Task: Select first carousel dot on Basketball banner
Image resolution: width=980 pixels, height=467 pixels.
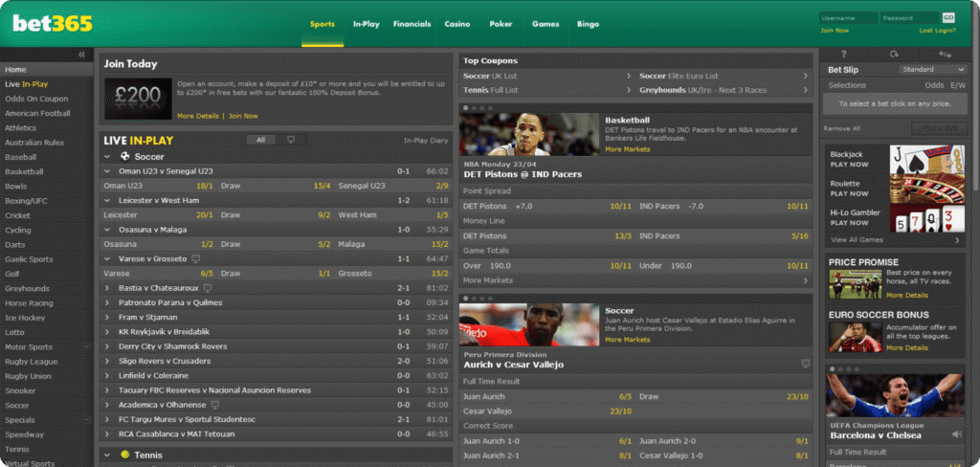Action: (x=466, y=107)
